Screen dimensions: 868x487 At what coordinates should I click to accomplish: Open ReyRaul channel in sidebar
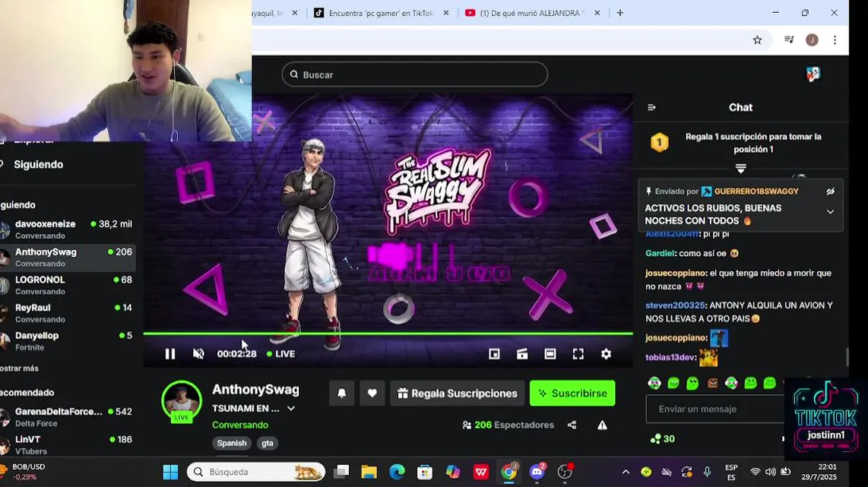[68, 312]
